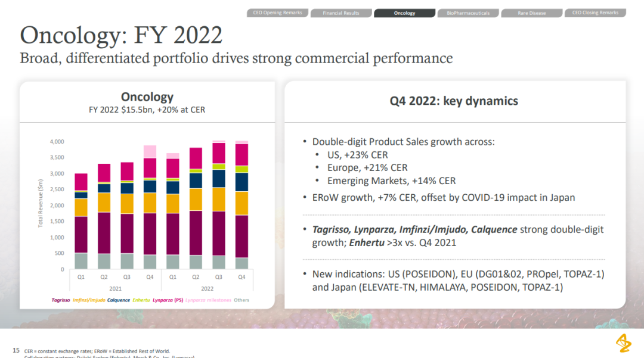Select the Oncology tab

tap(404, 13)
